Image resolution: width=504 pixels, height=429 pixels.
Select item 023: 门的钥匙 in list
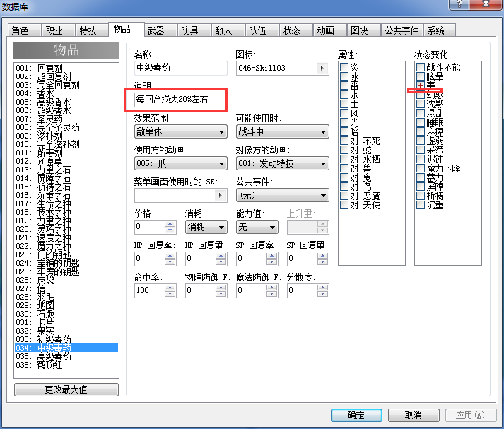coord(66,254)
